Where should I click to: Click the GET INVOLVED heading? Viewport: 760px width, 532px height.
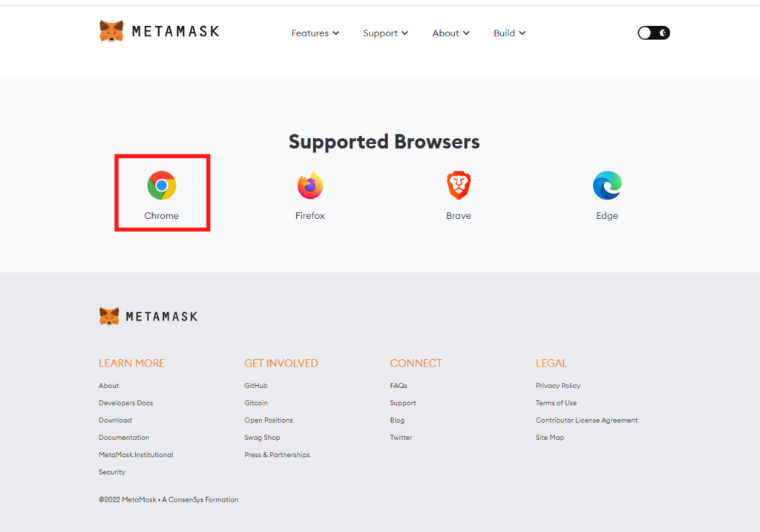(281, 364)
